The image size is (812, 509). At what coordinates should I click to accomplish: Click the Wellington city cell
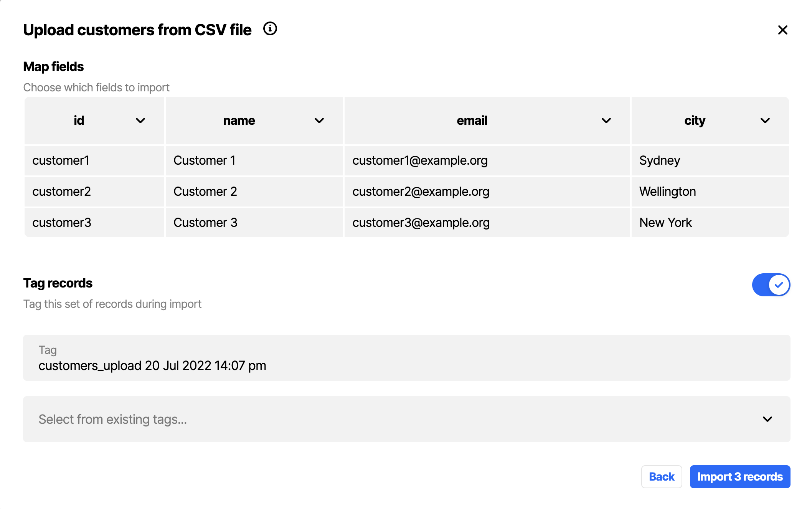710,192
